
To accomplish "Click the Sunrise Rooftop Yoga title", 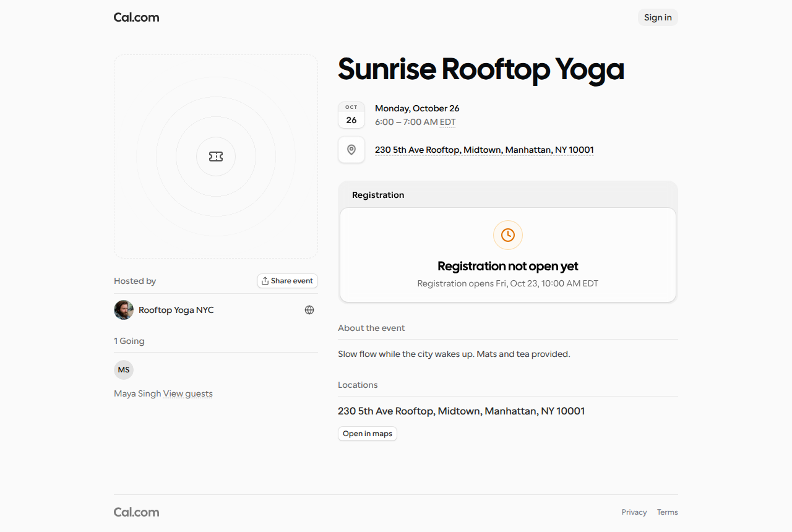I will pos(481,69).
